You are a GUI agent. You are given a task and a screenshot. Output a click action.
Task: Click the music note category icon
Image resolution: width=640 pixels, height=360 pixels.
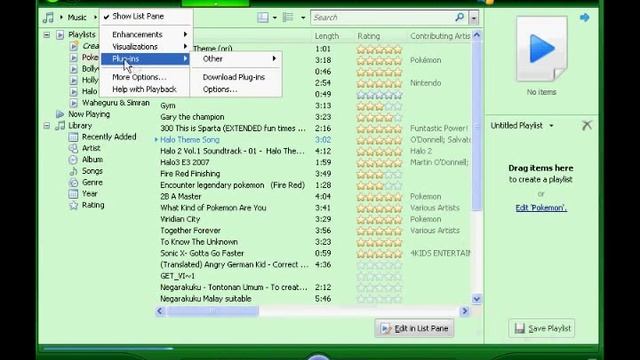pyautogui.click(x=48, y=18)
